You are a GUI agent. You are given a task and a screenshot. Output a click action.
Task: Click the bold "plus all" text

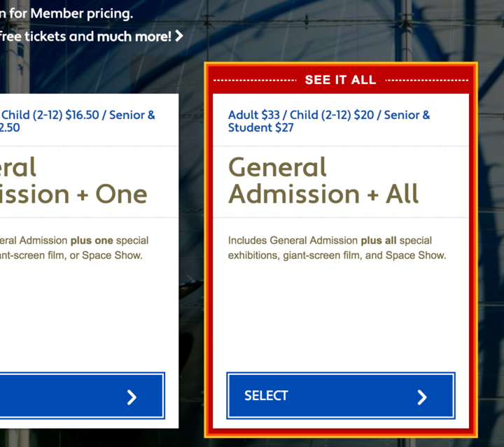[378, 241]
